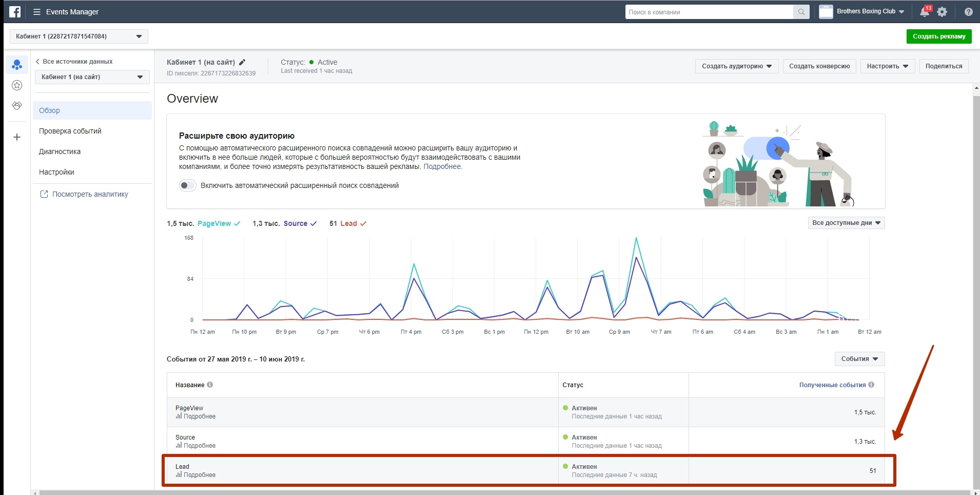Open Кабинет 1 (на сайт) pixel selector
The height and width of the screenshot is (495, 980).
(92, 77)
